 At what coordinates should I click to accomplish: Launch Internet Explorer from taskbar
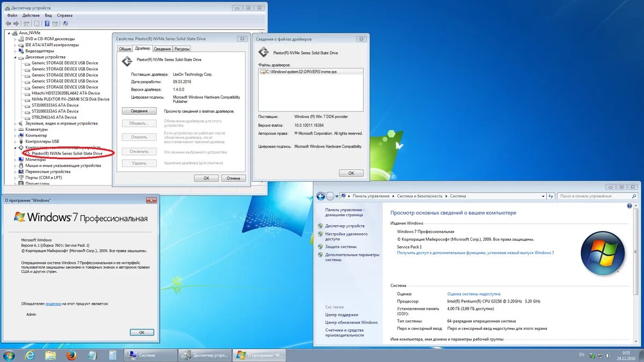click(30, 355)
